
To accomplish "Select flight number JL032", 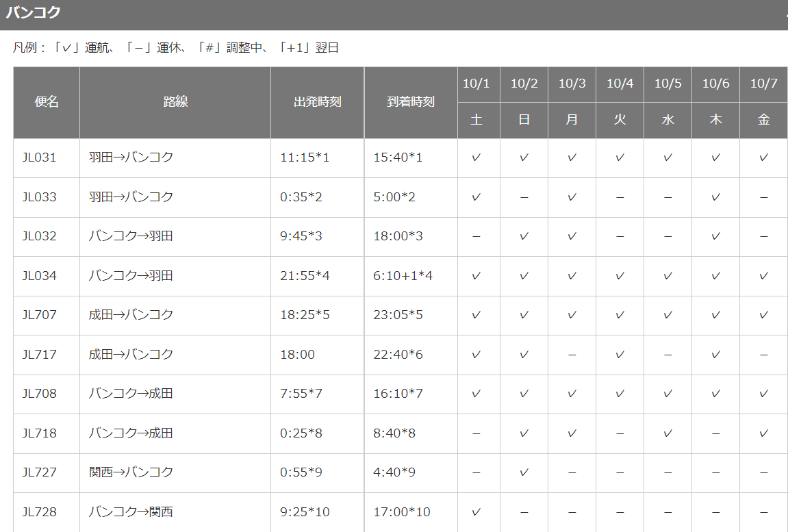I will (x=39, y=236).
